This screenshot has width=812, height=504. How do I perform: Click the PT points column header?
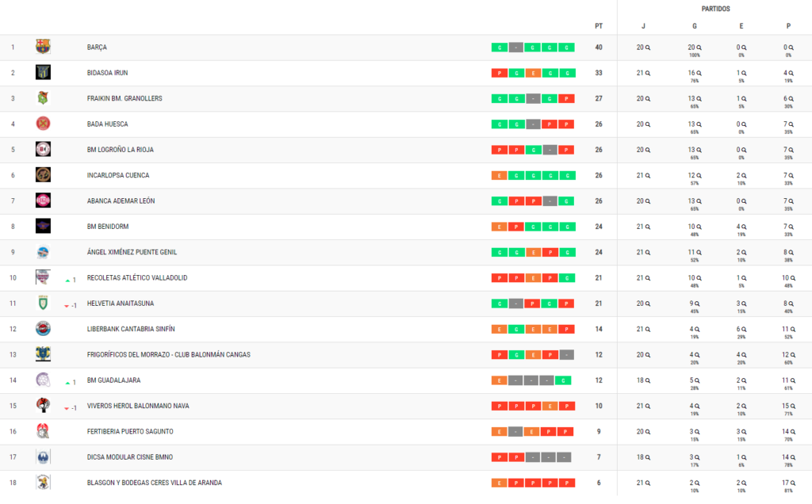pos(599,26)
